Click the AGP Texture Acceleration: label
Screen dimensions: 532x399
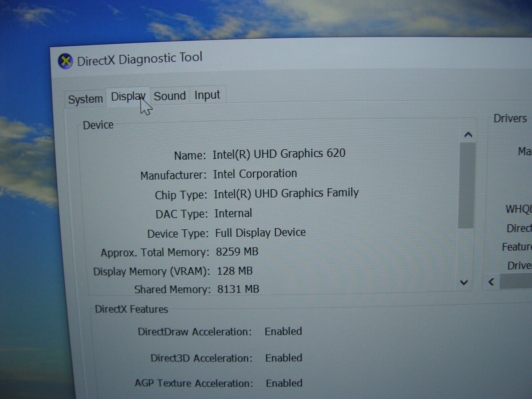click(x=194, y=383)
